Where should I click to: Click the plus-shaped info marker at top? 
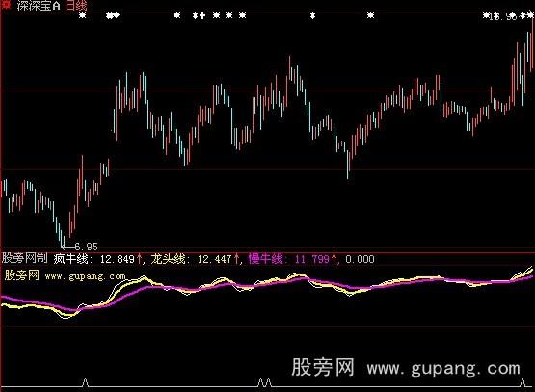[202, 15]
